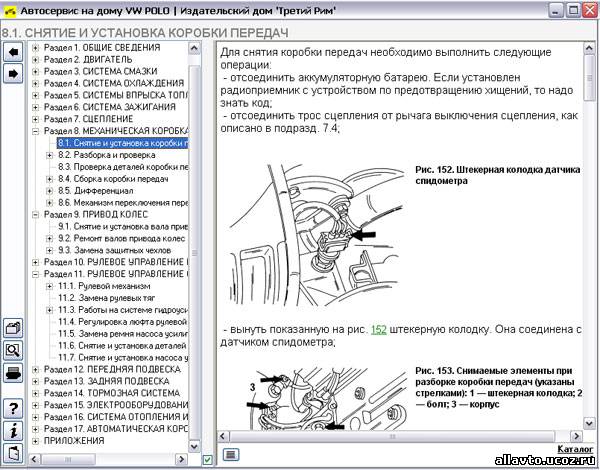Click figure 153 gearbox elements drawing
This screenshot has height=470, width=600.
coord(325,398)
